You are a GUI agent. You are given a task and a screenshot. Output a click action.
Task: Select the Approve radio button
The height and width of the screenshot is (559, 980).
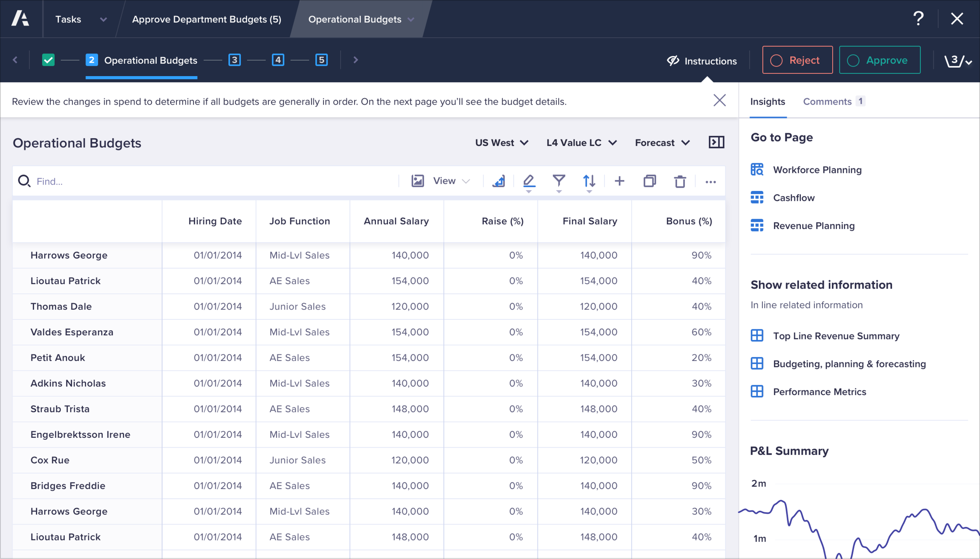853,60
